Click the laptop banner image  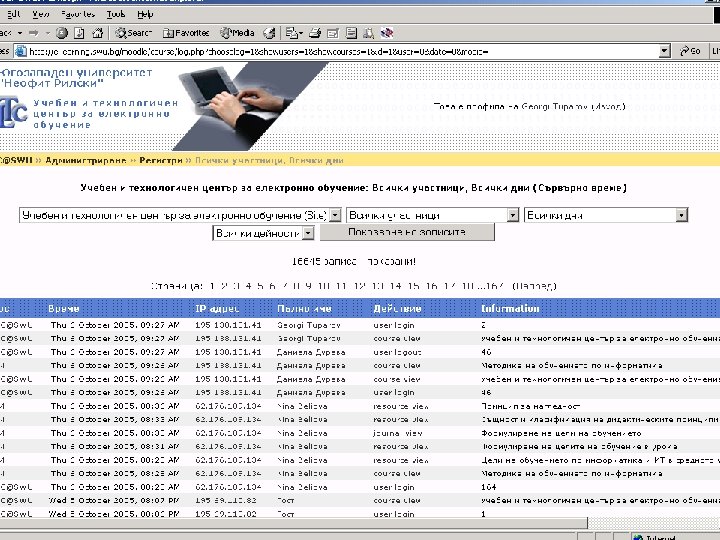tap(248, 107)
